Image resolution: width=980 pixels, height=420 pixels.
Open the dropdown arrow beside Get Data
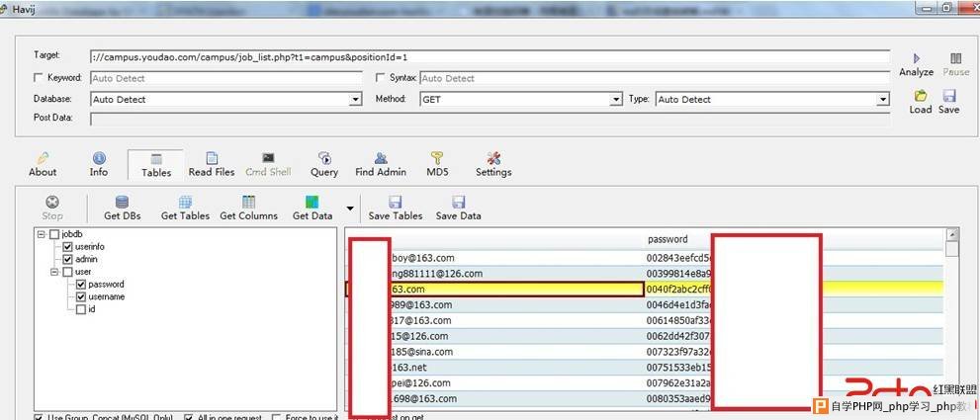[350, 209]
